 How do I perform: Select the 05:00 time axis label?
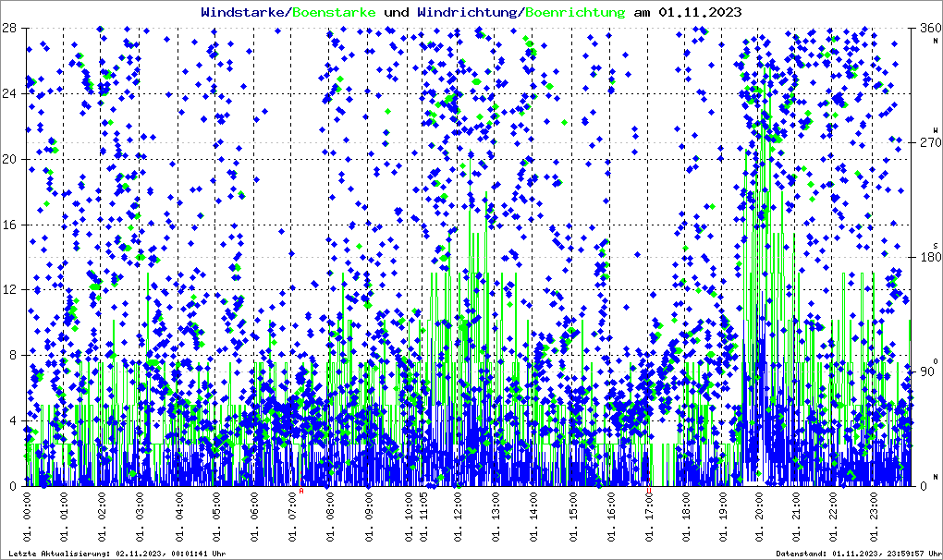pos(216,517)
